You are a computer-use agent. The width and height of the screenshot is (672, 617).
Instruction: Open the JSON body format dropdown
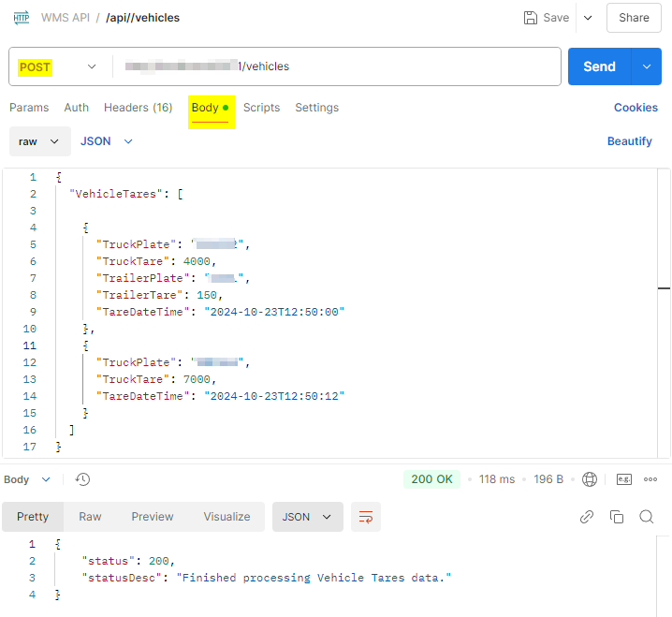pos(107,141)
